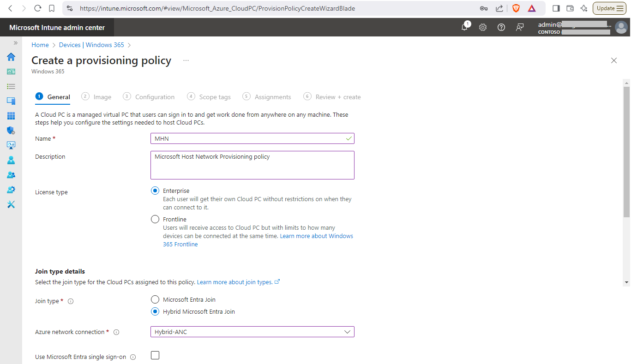Go to the Configuration step tab
The image size is (631, 364).
coord(149,97)
